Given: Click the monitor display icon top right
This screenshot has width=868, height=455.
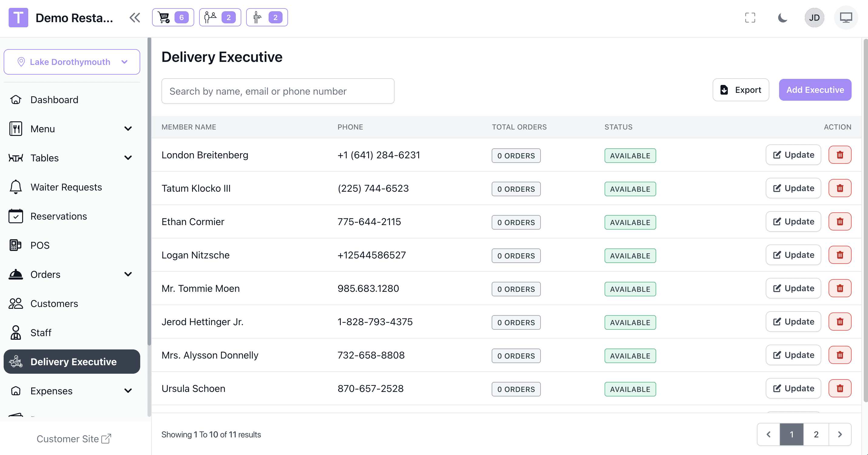Looking at the screenshot, I should click(x=846, y=18).
